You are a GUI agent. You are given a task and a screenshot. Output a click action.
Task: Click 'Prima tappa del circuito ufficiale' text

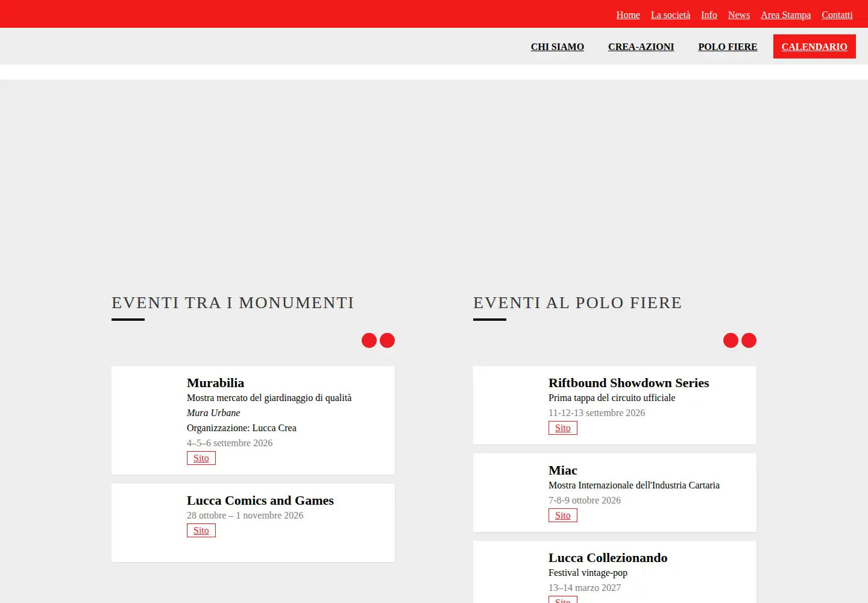click(x=612, y=398)
